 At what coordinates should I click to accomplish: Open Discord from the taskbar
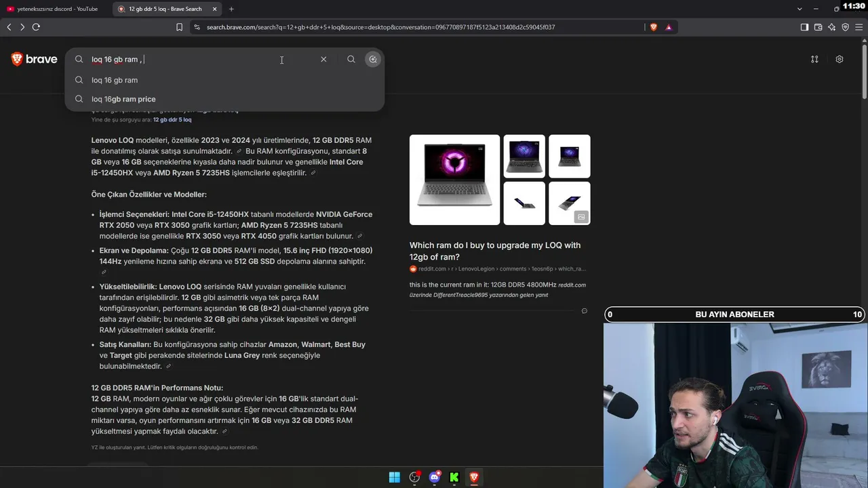(435, 477)
